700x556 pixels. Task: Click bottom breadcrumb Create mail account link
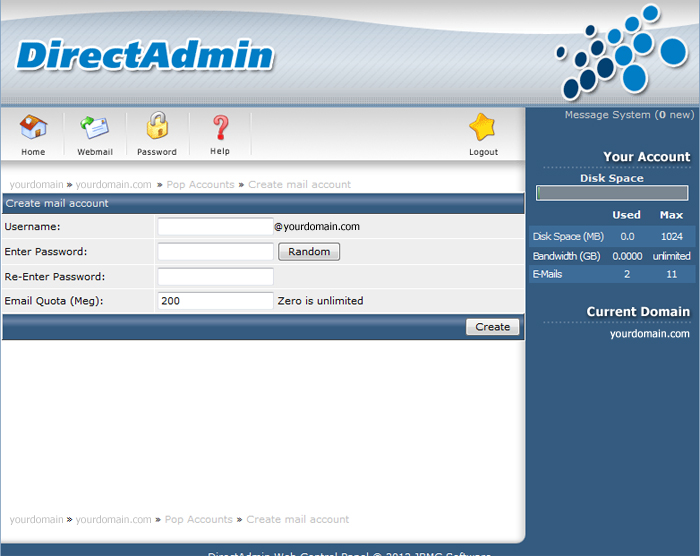tap(298, 519)
